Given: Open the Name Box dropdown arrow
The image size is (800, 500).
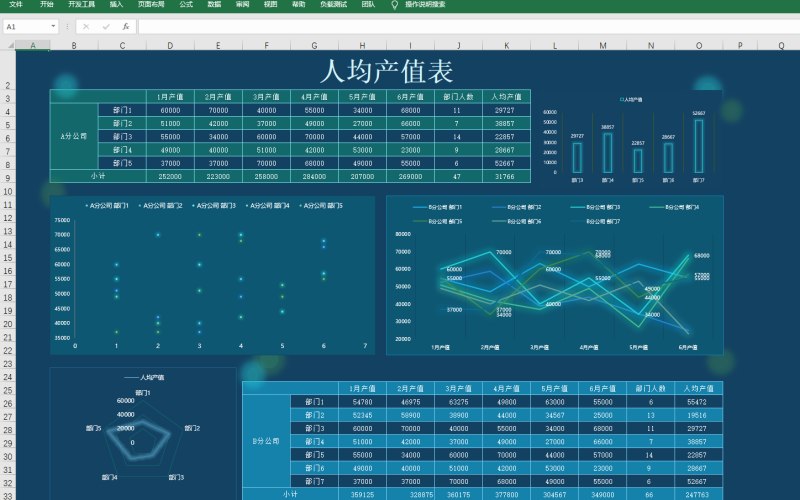Looking at the screenshot, I should (53, 27).
